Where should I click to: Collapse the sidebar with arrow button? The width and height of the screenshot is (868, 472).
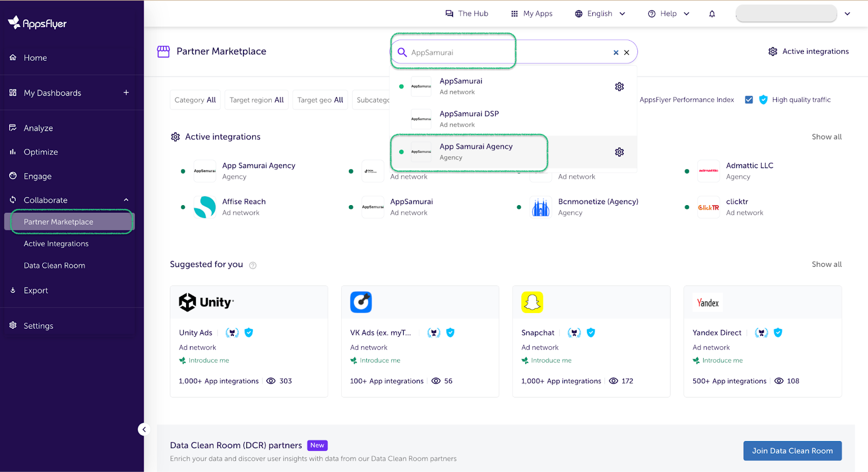click(x=144, y=430)
